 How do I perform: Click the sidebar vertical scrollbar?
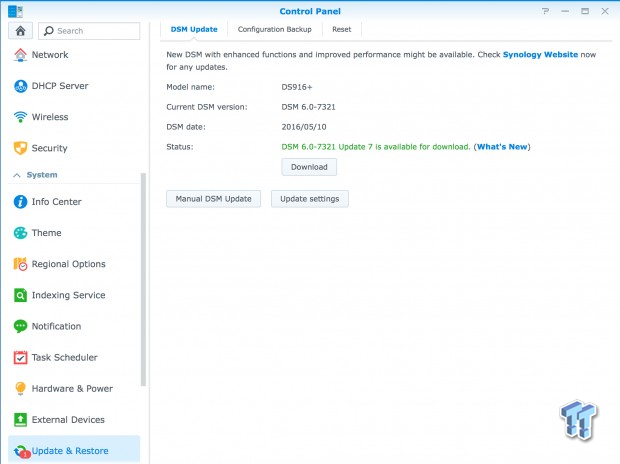click(x=143, y=279)
